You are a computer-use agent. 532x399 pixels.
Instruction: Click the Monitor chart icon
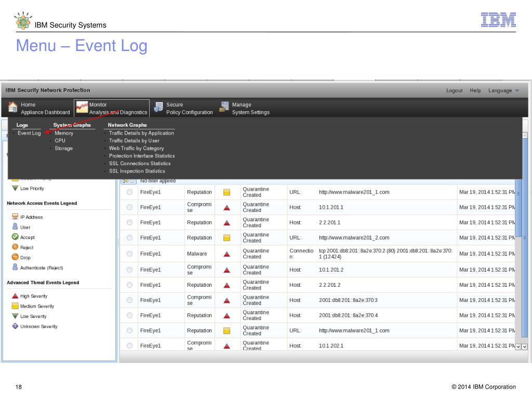click(x=82, y=107)
